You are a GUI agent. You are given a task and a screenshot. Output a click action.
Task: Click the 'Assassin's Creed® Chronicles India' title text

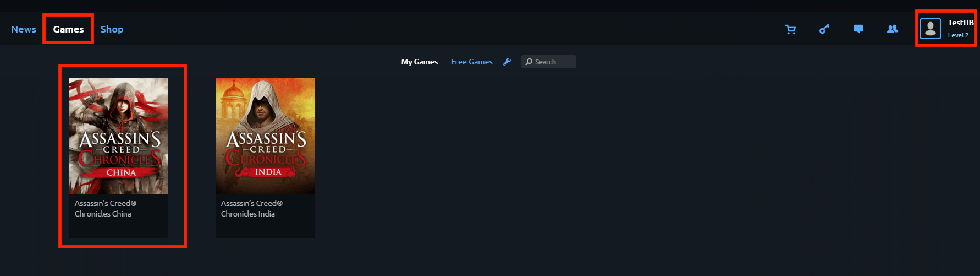click(x=252, y=209)
